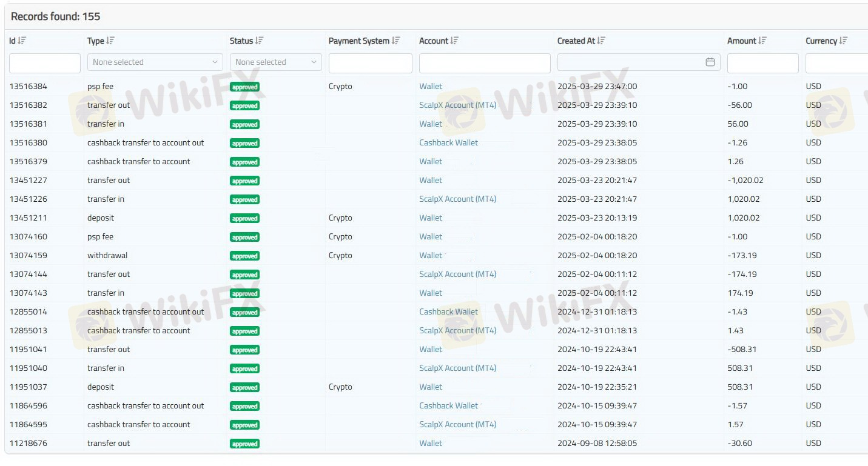Click Cashback Wallet link in row 13516380
Viewport: 868px width, 466px height.
point(448,142)
